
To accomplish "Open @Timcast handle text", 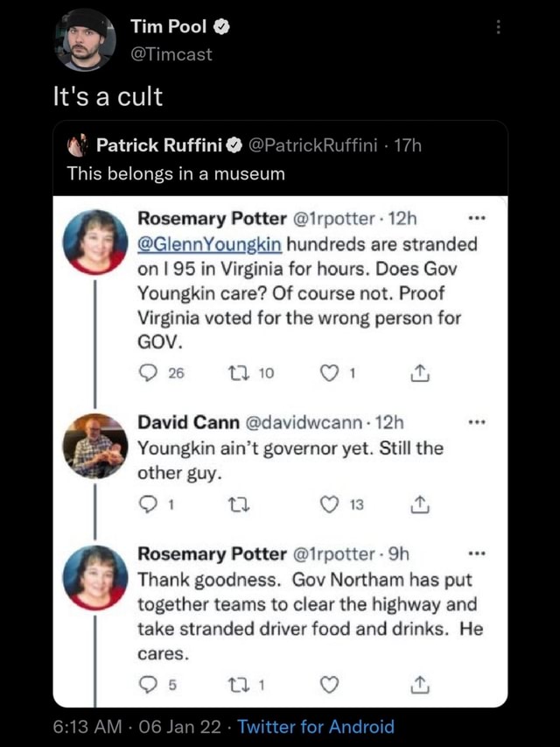I will [174, 54].
